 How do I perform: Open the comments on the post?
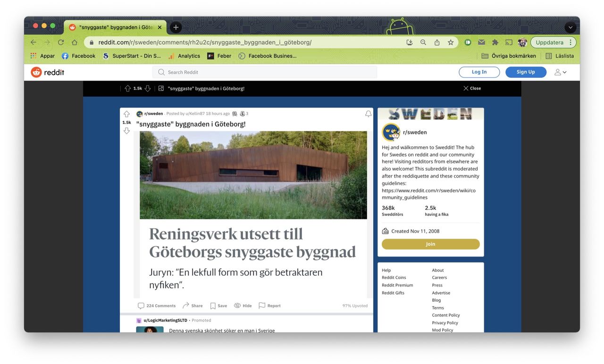click(x=156, y=306)
